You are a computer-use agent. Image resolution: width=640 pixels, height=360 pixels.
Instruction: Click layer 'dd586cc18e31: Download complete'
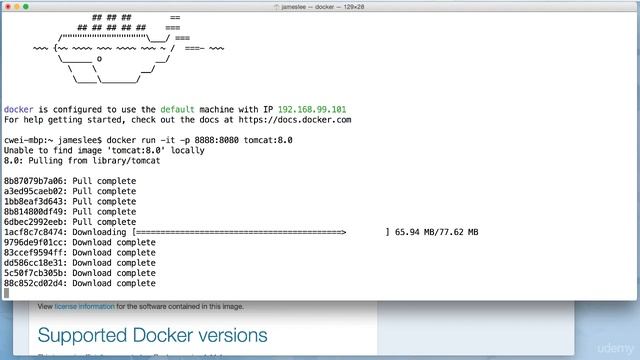tap(80, 262)
